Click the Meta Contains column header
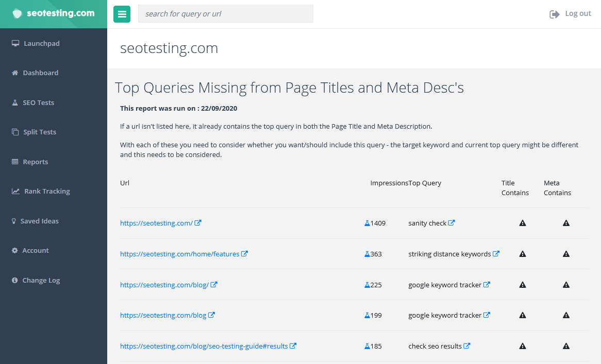This screenshot has width=601, height=364. pos(557,188)
